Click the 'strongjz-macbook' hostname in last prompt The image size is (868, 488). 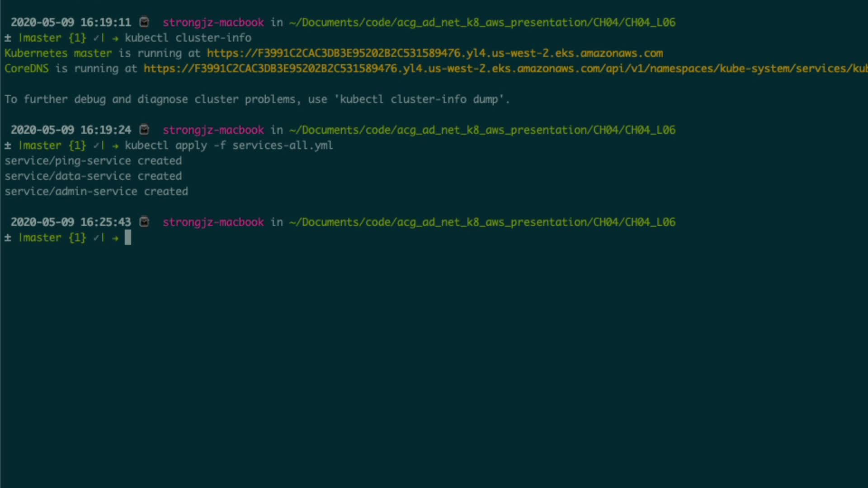coord(213,222)
